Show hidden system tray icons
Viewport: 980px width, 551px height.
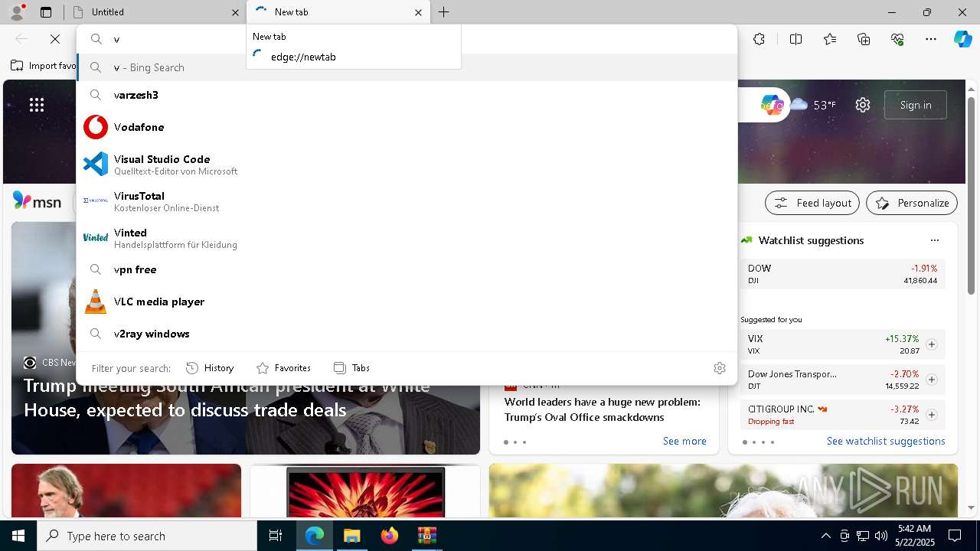[x=825, y=536]
